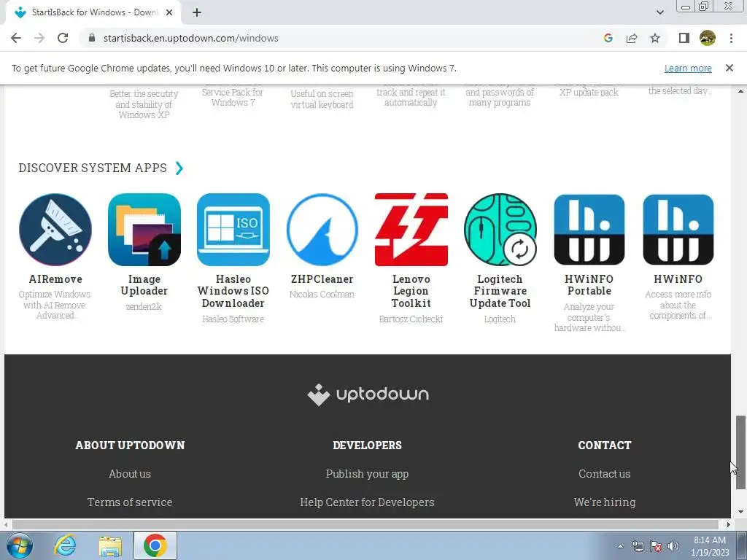Open the browser side panel
The image size is (747, 560).
[x=684, y=38]
